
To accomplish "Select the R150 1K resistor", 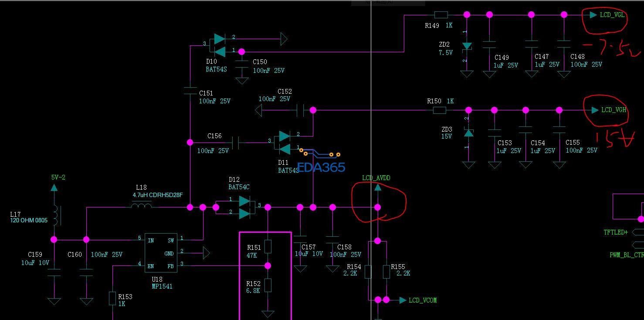I will 439,111.
